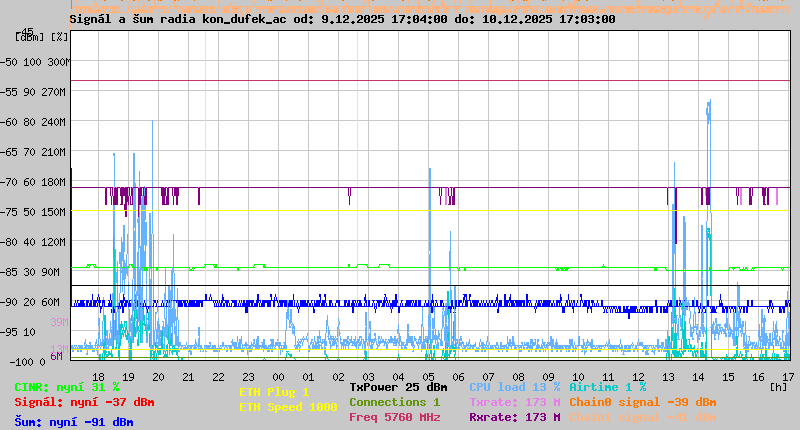The image size is (800, 430).
Task: Click the '-90 20 60M' y-axis label
Action: pos(32,302)
